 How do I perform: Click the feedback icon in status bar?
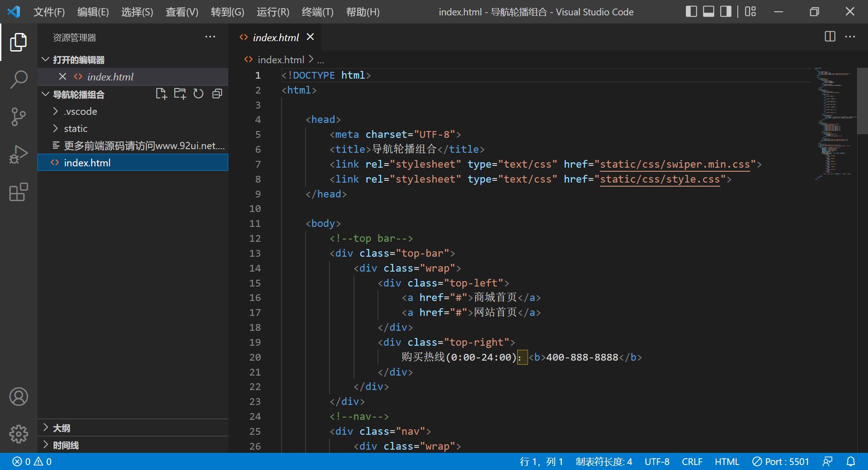pyautogui.click(x=827, y=461)
